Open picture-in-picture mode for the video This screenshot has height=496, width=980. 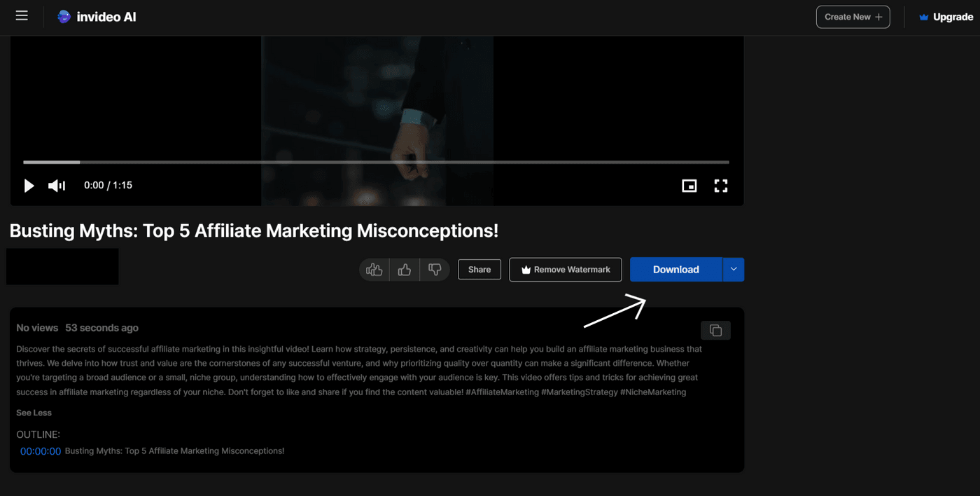pyautogui.click(x=689, y=185)
